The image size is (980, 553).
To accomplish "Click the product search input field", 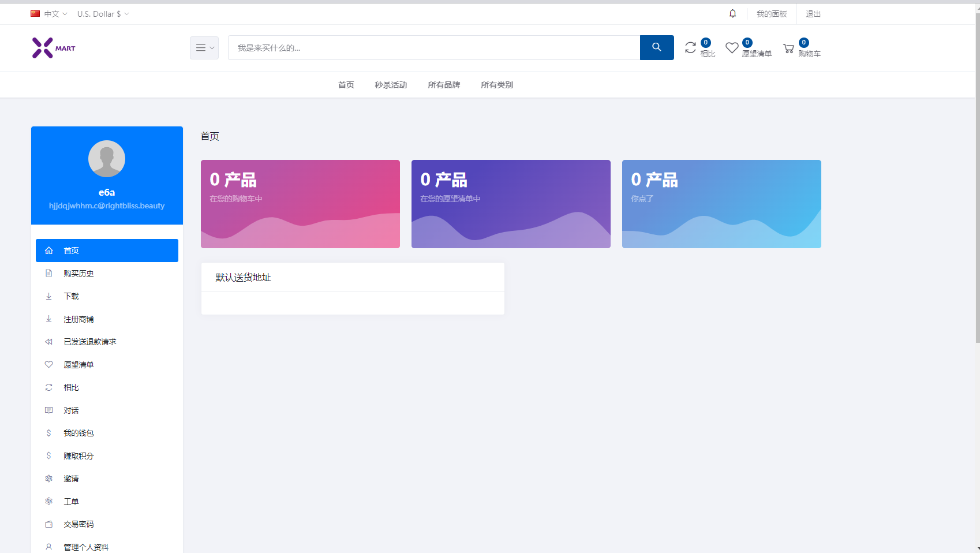I will tap(433, 48).
